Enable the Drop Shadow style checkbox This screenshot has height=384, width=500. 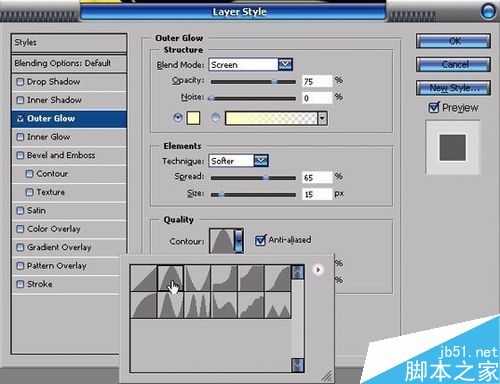point(20,82)
